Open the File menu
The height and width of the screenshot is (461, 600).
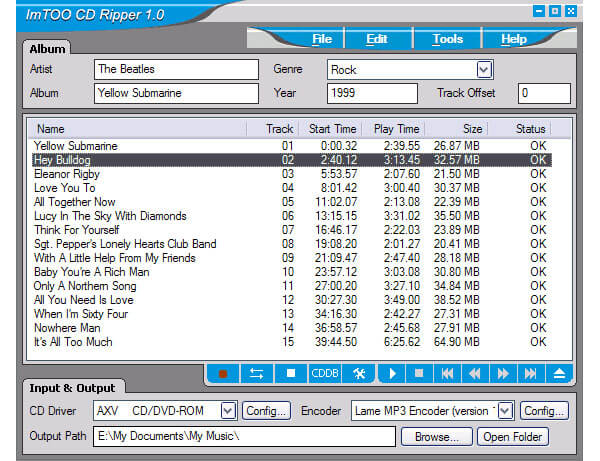322,39
